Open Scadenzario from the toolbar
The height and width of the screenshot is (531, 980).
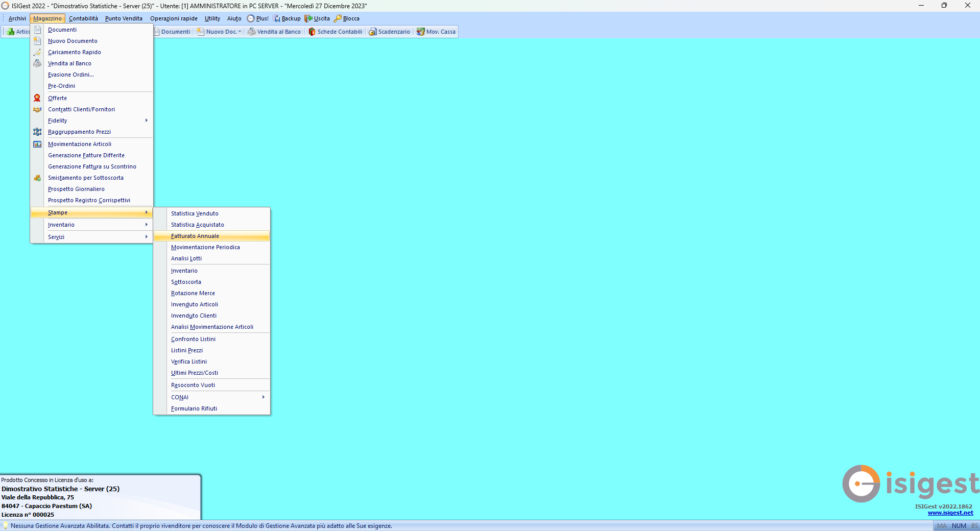(389, 32)
